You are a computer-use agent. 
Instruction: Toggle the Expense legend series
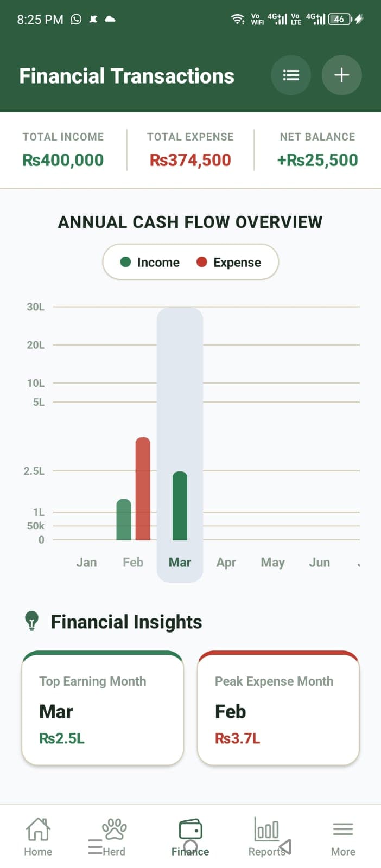tap(228, 263)
